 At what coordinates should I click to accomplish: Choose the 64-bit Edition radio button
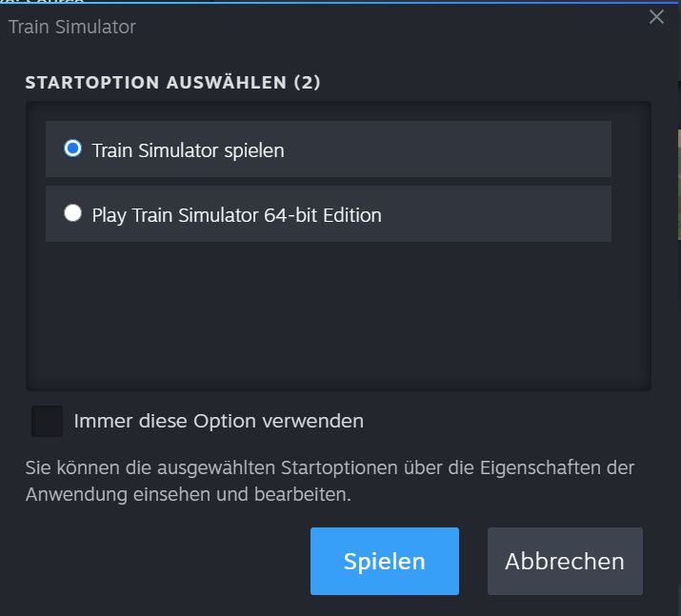pos(72,213)
